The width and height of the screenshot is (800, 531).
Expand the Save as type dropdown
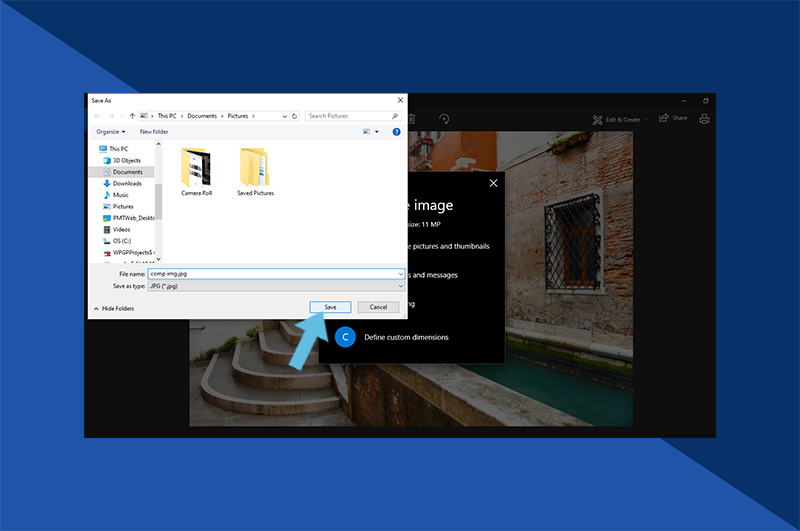[275, 286]
